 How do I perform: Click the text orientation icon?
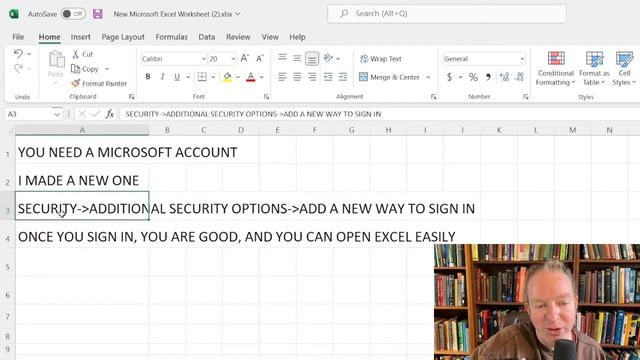(328, 58)
